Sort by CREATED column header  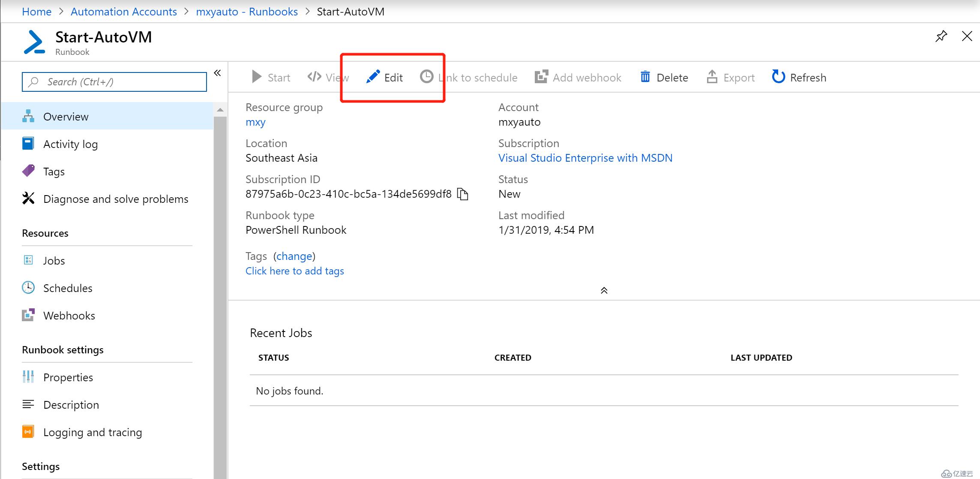pyautogui.click(x=513, y=358)
